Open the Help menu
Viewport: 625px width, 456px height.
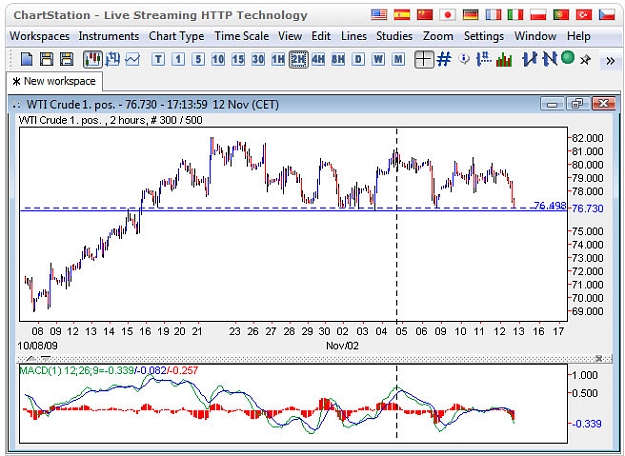click(578, 36)
